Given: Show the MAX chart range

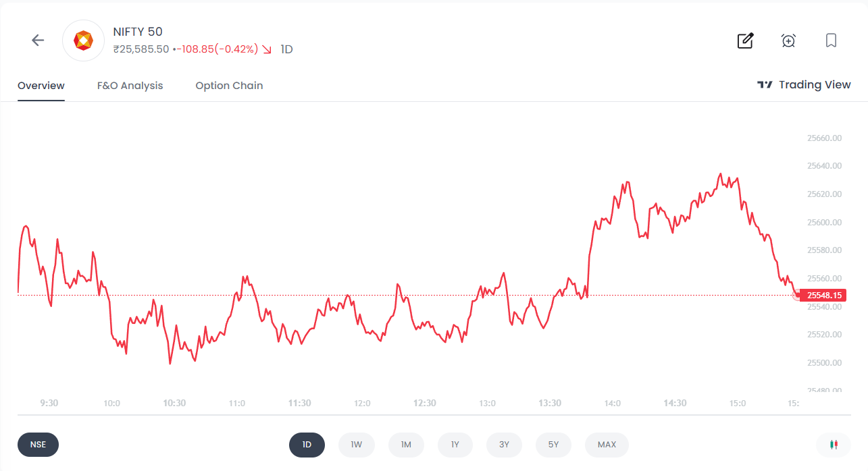Looking at the screenshot, I should click(x=607, y=445).
